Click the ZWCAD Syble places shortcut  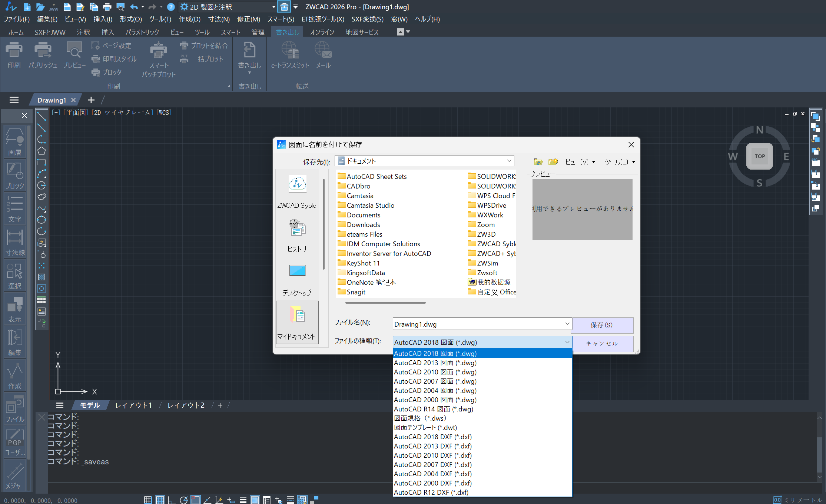297,192
